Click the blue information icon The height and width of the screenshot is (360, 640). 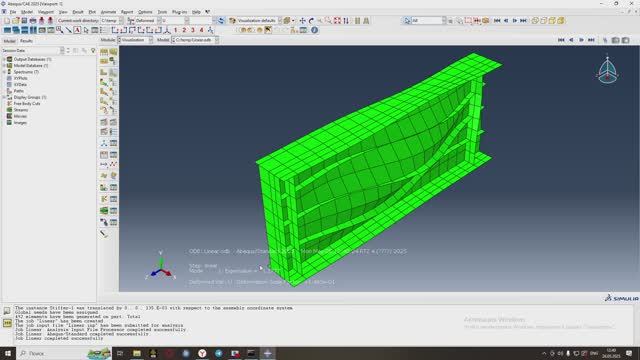coord(314,30)
